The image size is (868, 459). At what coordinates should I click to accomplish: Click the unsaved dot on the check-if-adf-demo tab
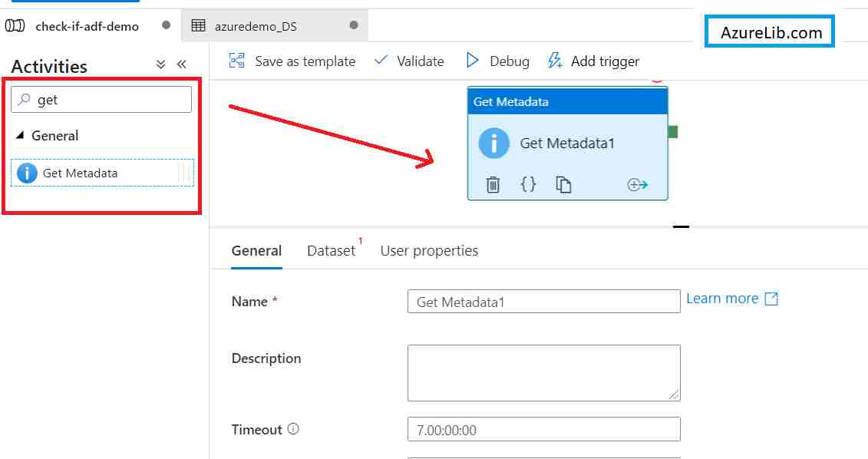166,25
